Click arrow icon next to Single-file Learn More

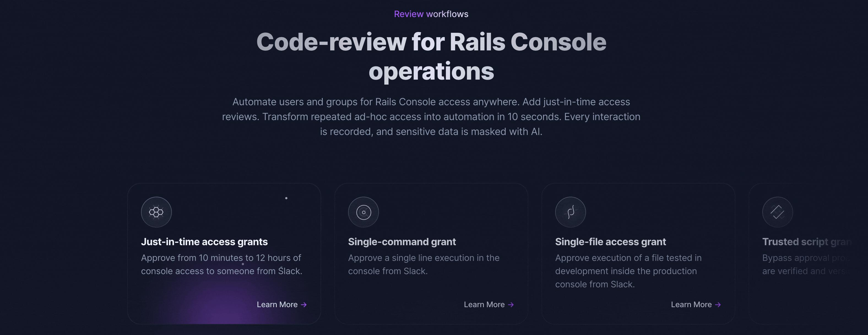coord(718,305)
